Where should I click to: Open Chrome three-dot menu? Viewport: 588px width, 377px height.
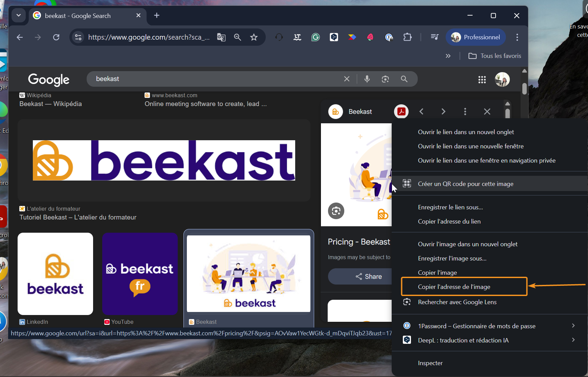point(517,37)
